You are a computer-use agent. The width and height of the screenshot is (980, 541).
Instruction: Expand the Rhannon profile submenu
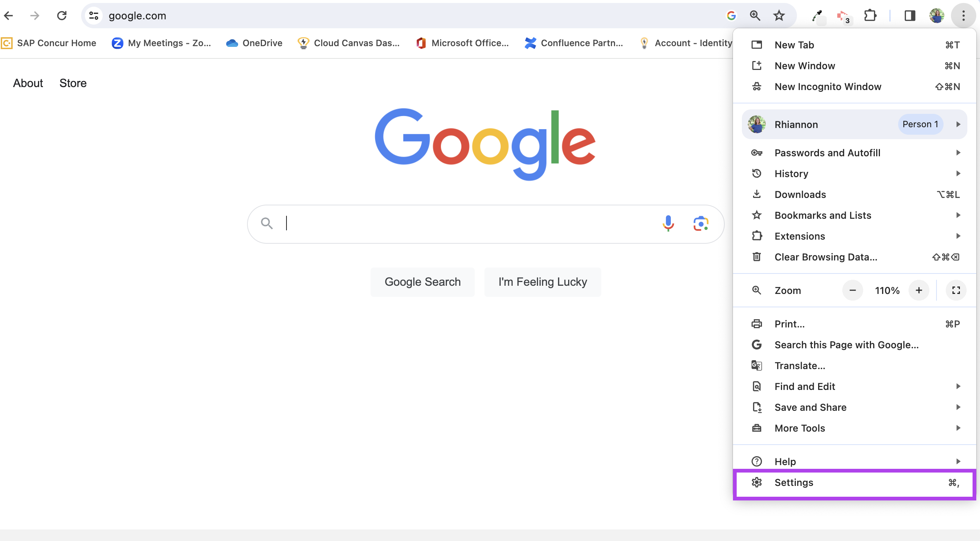pos(855,124)
